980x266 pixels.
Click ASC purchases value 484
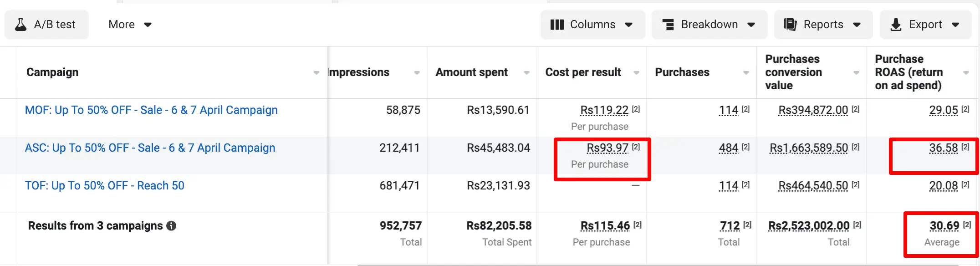[x=728, y=148]
